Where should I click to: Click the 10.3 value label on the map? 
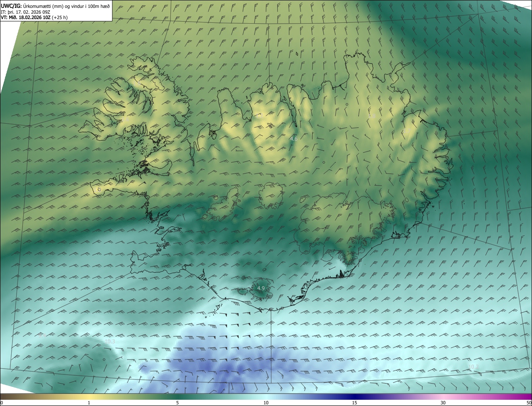[x=110, y=342]
